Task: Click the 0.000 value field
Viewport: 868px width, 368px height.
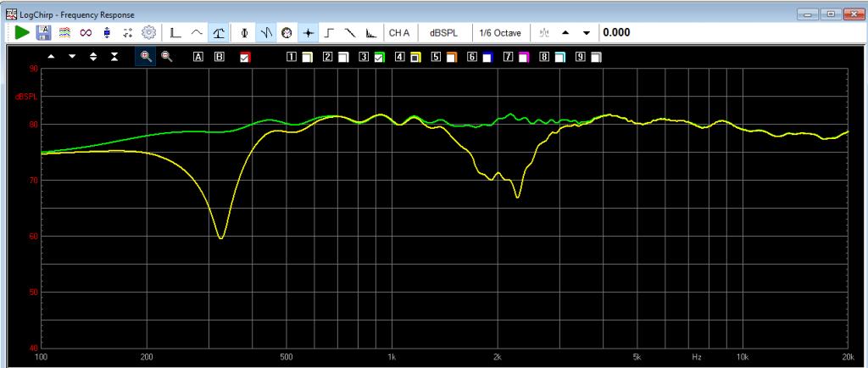Action: coord(616,33)
